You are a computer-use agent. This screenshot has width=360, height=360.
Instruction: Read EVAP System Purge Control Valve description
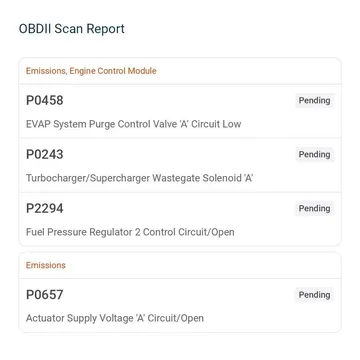[x=133, y=124]
